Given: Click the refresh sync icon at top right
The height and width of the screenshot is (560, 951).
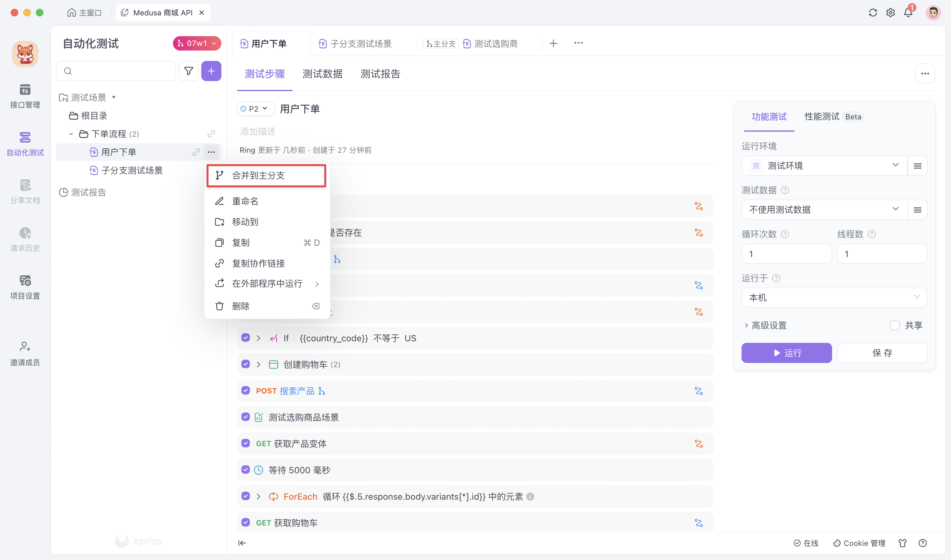Looking at the screenshot, I should tap(872, 13).
